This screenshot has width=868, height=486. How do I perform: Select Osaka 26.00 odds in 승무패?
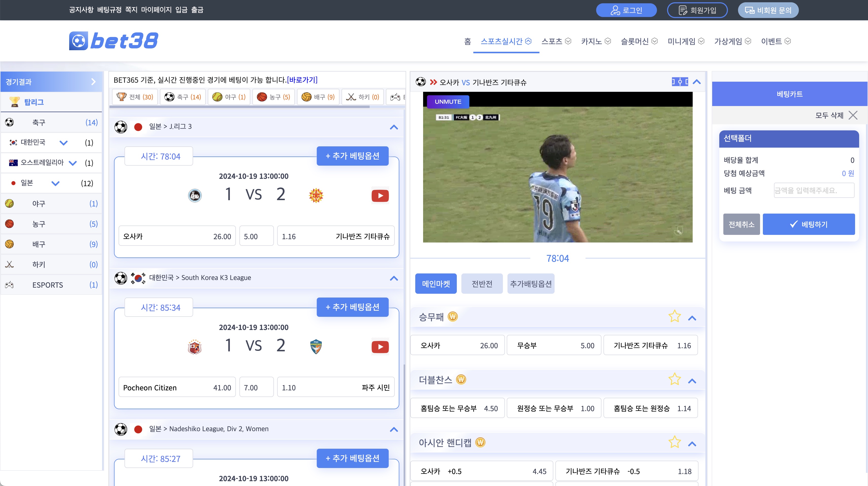pos(457,345)
